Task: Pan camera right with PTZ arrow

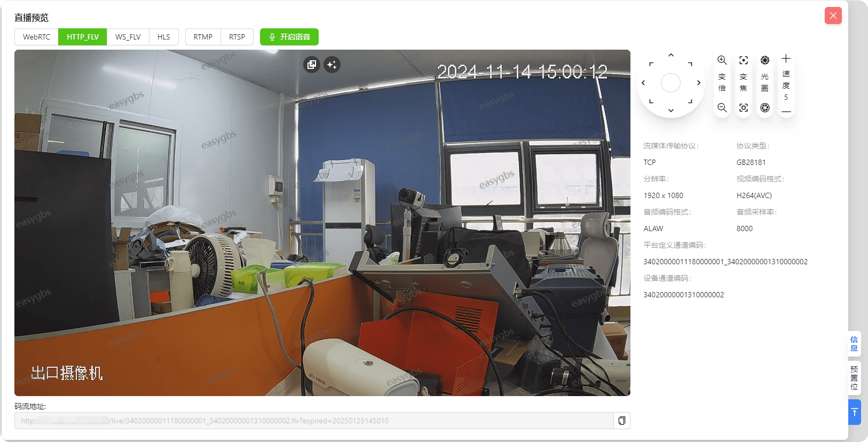Action: pos(698,83)
